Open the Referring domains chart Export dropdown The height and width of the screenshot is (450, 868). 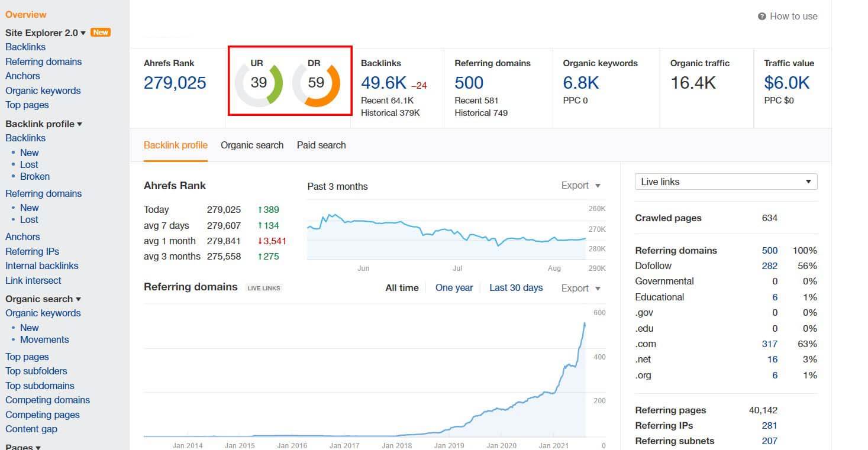pyautogui.click(x=581, y=288)
